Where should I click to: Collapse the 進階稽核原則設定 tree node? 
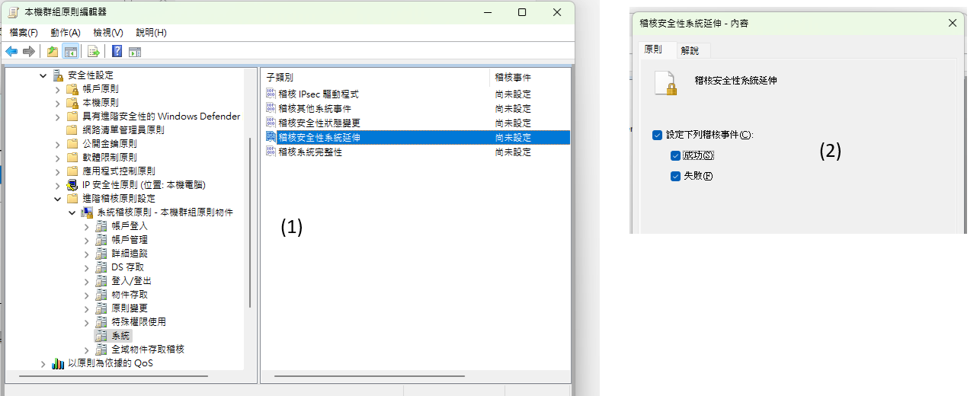(57, 198)
